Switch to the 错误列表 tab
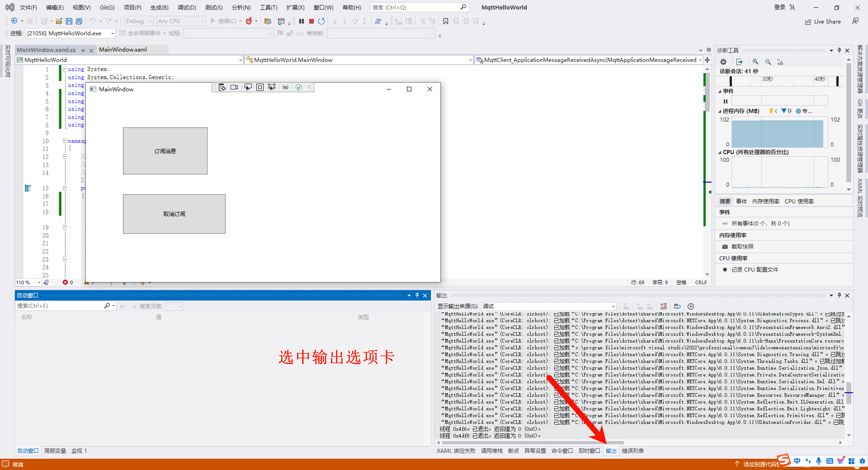This screenshot has height=470, width=868. (632, 451)
